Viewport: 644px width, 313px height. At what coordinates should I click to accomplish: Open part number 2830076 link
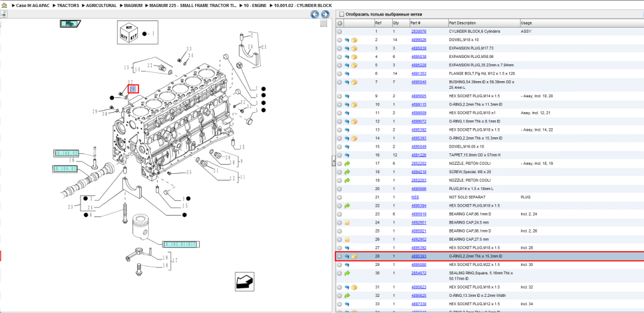coord(419,32)
